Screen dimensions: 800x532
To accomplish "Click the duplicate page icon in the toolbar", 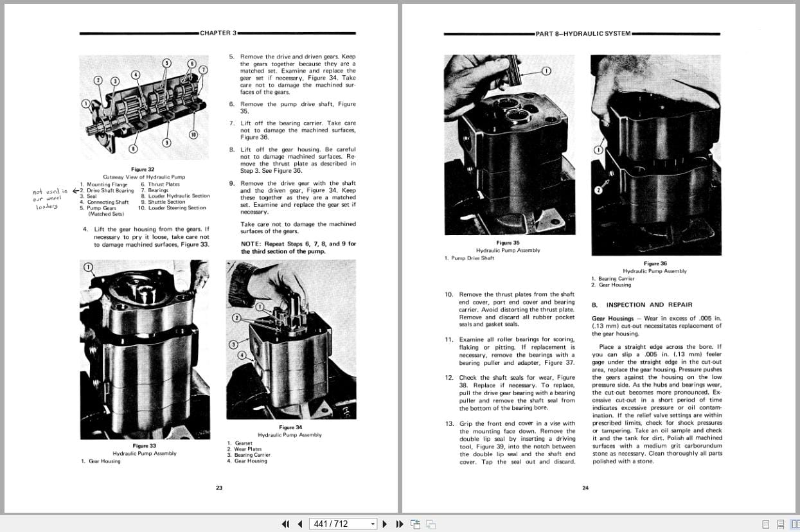I will click(430, 524).
